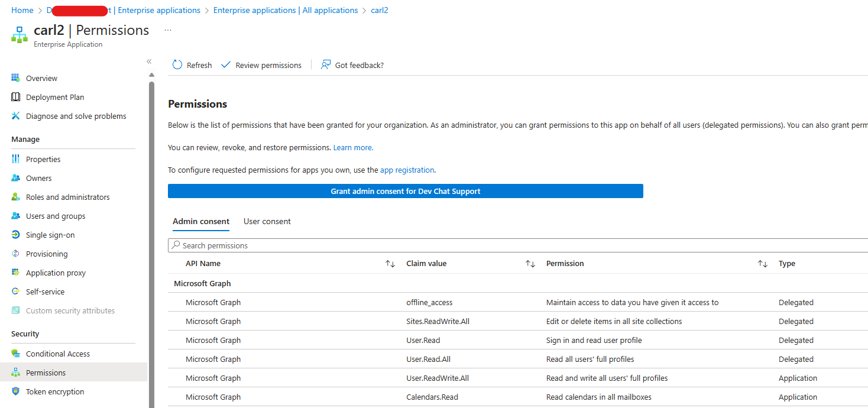The height and width of the screenshot is (408, 868).
Task: Click the Single sign-on arrow icon
Action: (15, 235)
